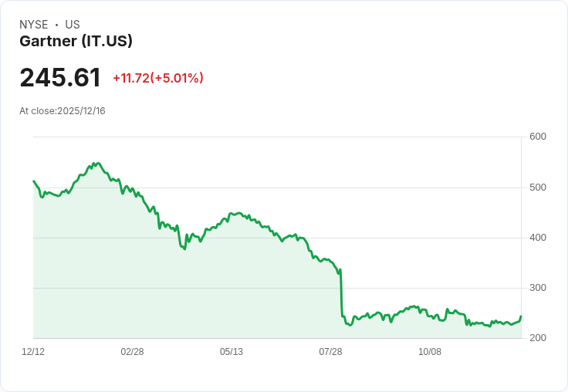Image resolution: width=568 pixels, height=392 pixels.
Task: Click the Gartner (IT.US) stock title
Action: (x=76, y=41)
